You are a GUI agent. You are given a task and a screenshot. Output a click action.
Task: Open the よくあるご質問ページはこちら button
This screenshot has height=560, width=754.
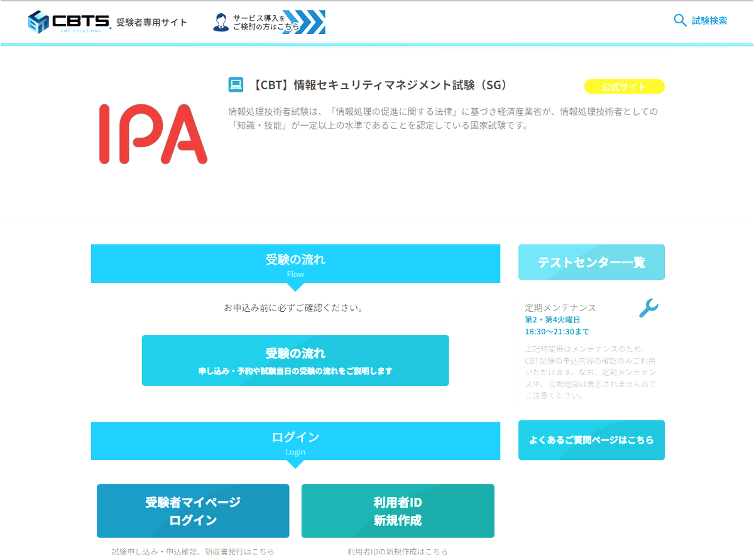[x=591, y=440]
